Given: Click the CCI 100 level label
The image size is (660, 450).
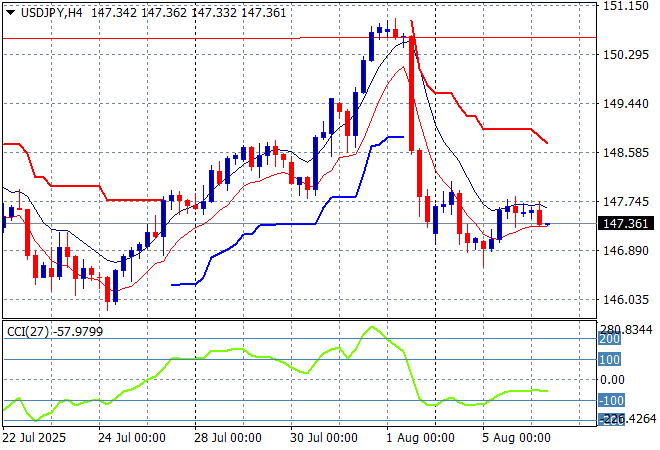Looking at the screenshot, I should (x=609, y=359).
